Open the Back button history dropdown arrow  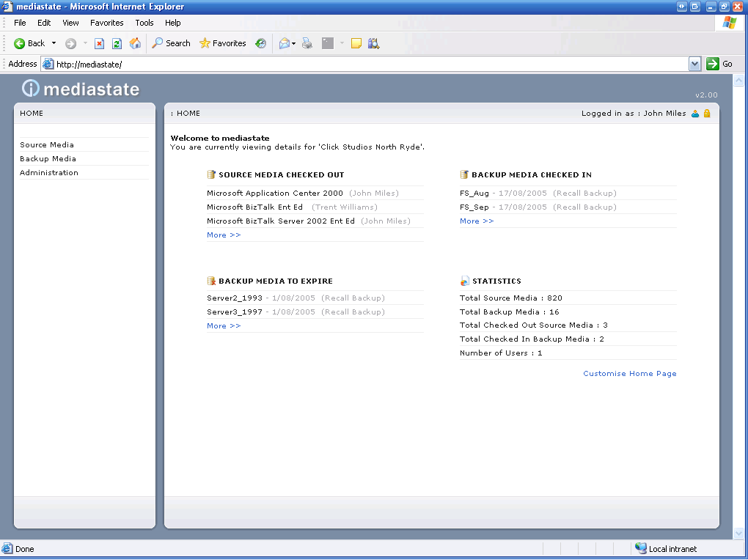tap(54, 43)
